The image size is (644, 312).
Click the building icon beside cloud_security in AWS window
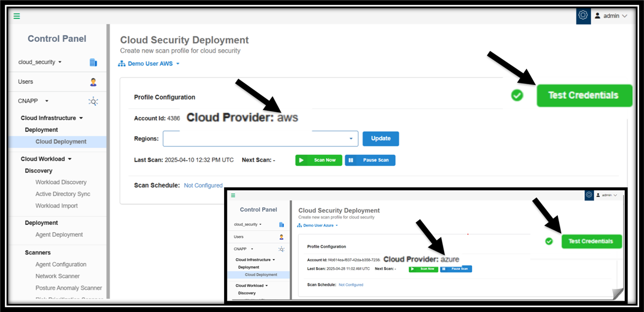coord(93,62)
